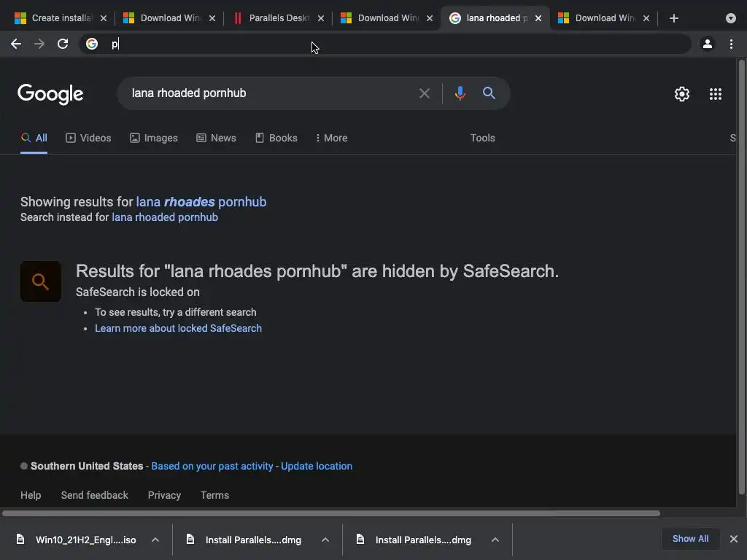
Task: Open the Terms footer link
Action: [x=215, y=495]
